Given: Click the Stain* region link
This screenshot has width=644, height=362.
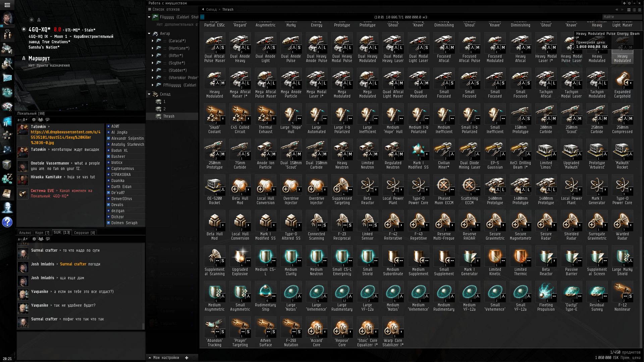Looking at the screenshot, I should [90, 30].
